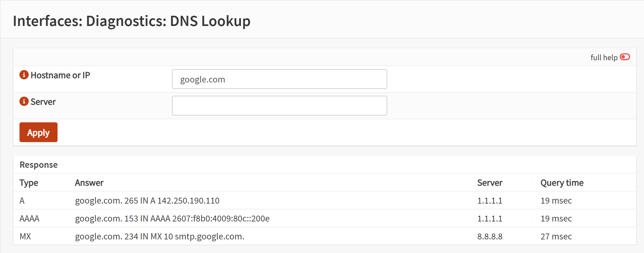Click the Server field help icon
This screenshot has height=253, width=644.
point(24,101)
